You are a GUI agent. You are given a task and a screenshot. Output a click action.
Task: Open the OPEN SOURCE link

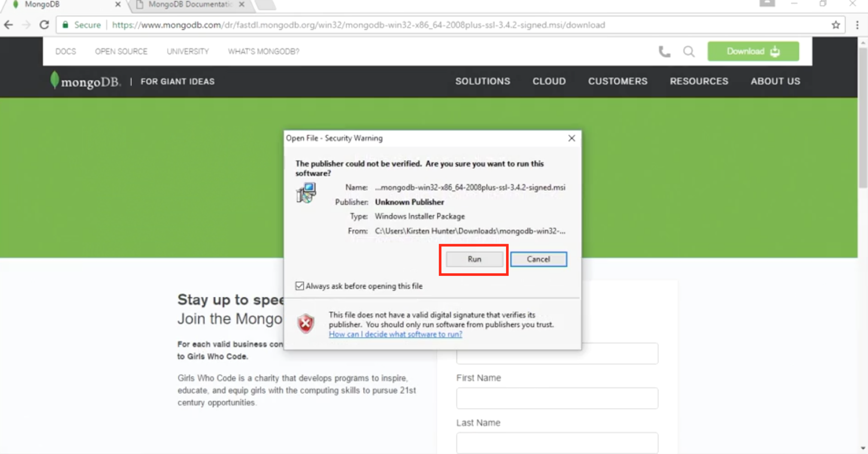pyautogui.click(x=121, y=51)
